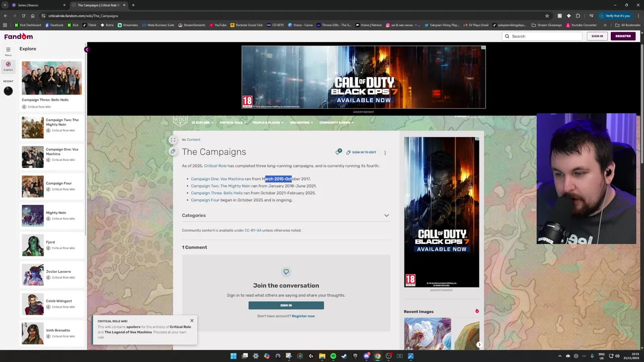Click the Search field on Fandom header

[542, 36]
